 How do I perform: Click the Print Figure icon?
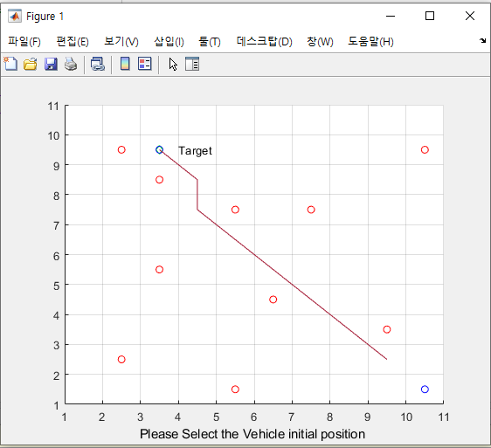71,64
